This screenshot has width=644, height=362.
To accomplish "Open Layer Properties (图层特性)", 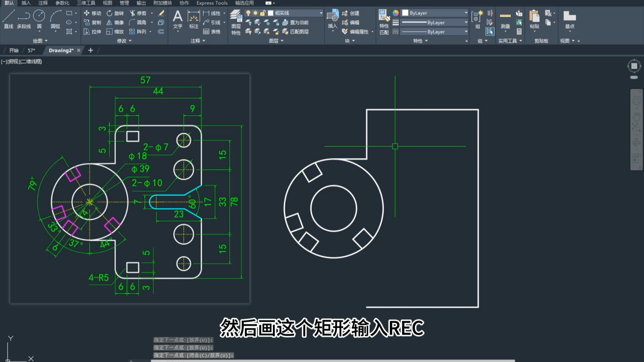I will pos(236,22).
